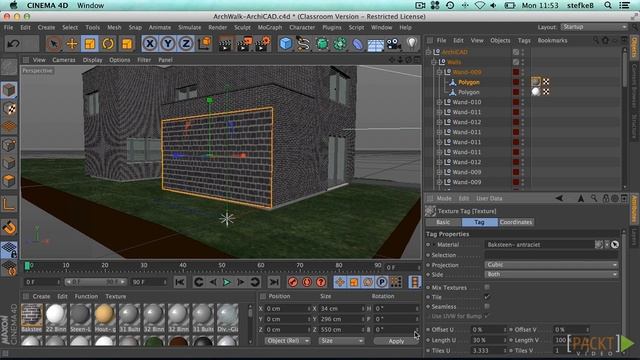
Task: Add a deformer object
Action: click(x=357, y=44)
